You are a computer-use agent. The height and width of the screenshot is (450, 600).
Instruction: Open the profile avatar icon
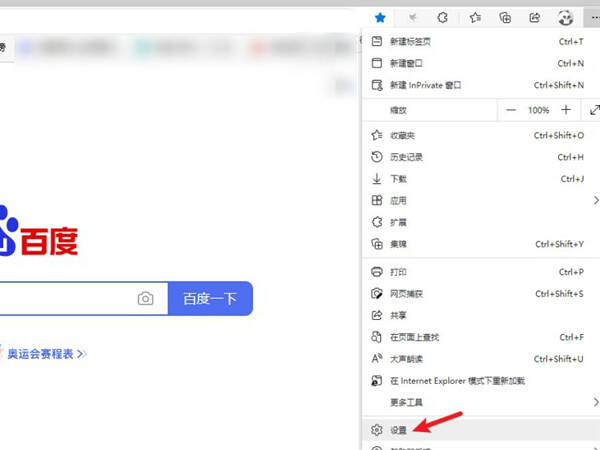[x=565, y=18]
